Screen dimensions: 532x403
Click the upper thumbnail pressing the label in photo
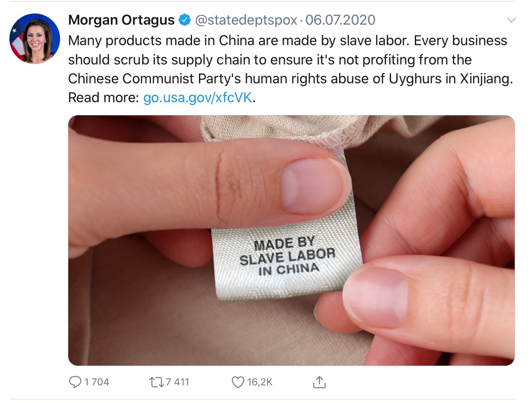tap(313, 185)
